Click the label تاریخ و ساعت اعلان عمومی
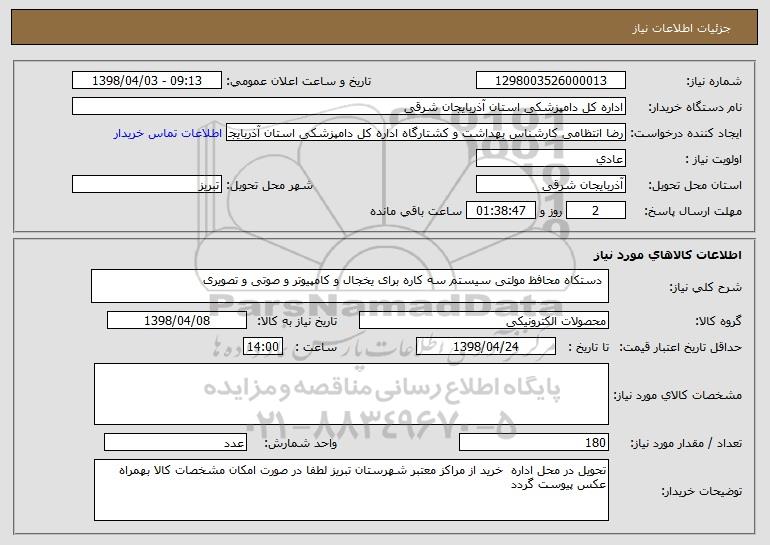Viewport: 770px width, 545px height. tap(299, 82)
